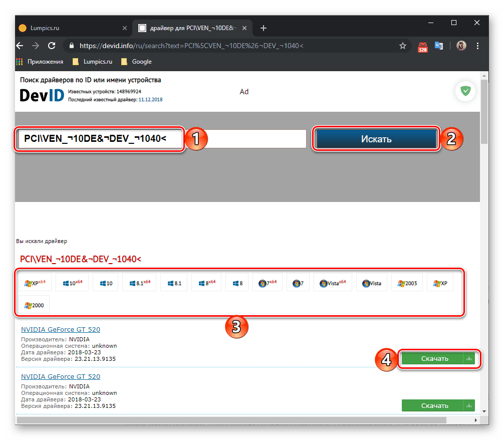Reload the current page
504x440 pixels.
point(52,46)
